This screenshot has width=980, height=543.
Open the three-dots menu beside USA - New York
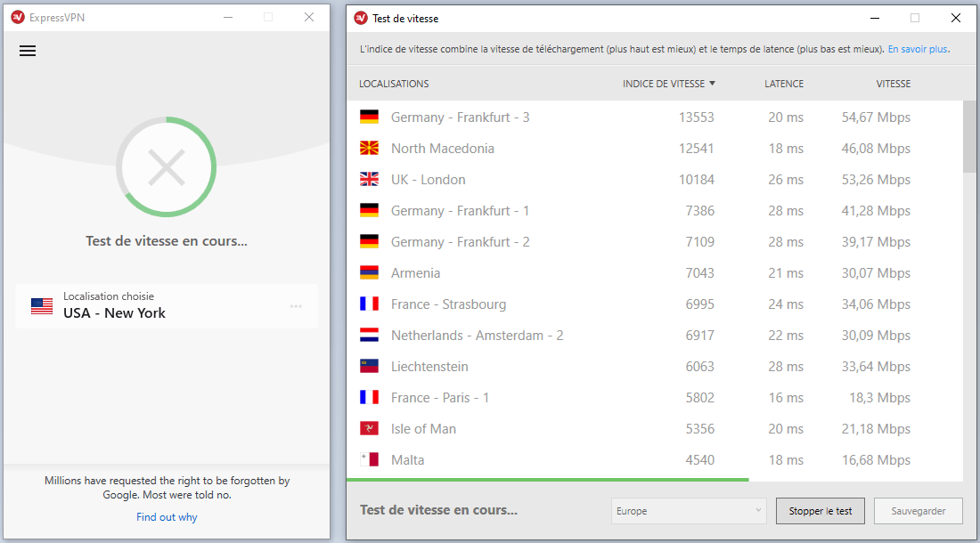coord(297,306)
